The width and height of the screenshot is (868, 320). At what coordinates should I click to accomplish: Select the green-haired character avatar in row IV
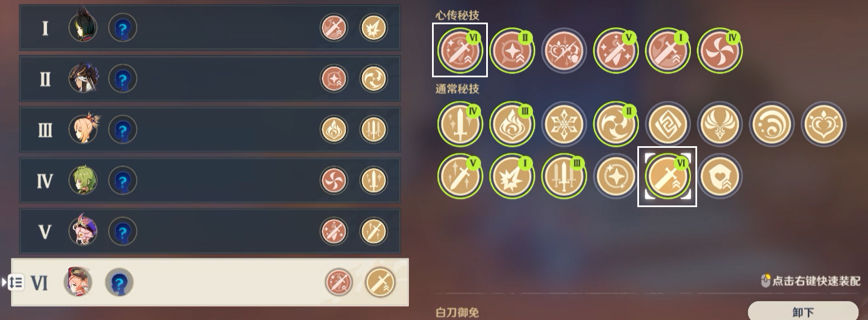tap(83, 181)
